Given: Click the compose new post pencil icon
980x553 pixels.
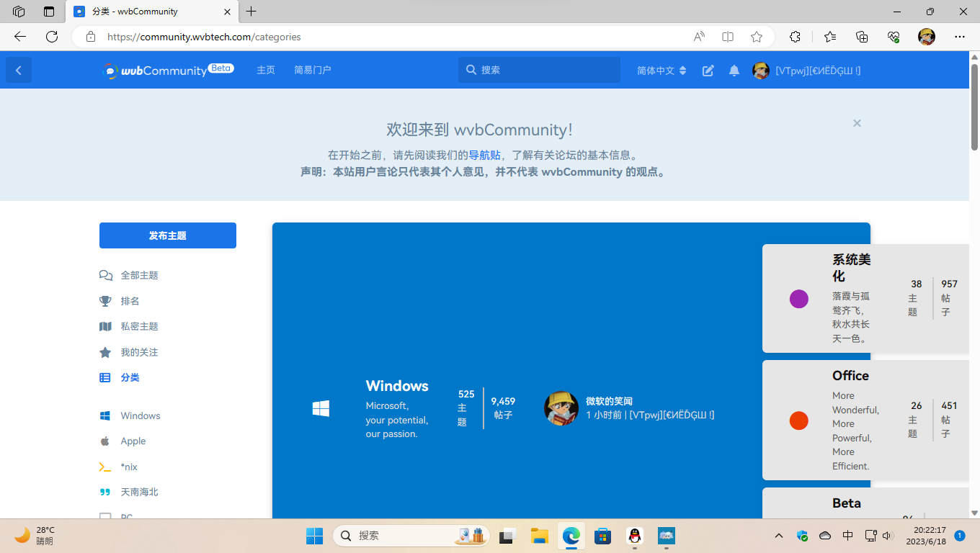Looking at the screenshot, I should tap(708, 71).
